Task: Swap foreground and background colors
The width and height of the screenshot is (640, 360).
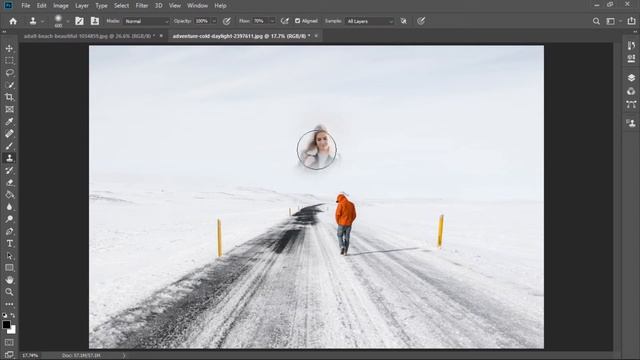Action: (13, 316)
